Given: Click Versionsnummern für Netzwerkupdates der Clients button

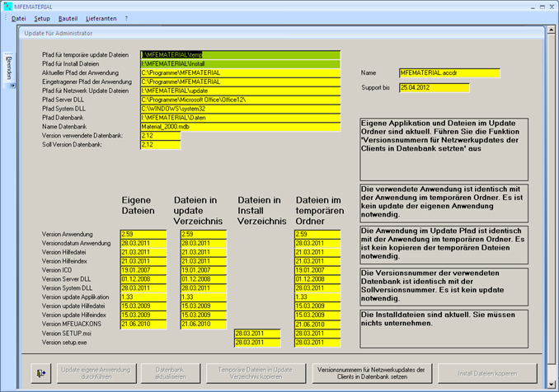Looking at the screenshot, I should (372, 373).
